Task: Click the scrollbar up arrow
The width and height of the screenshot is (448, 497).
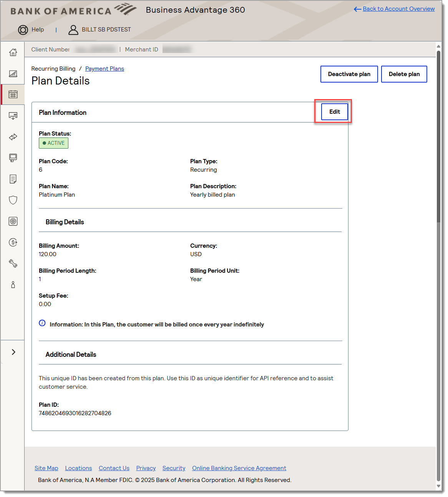Action: tap(439, 46)
